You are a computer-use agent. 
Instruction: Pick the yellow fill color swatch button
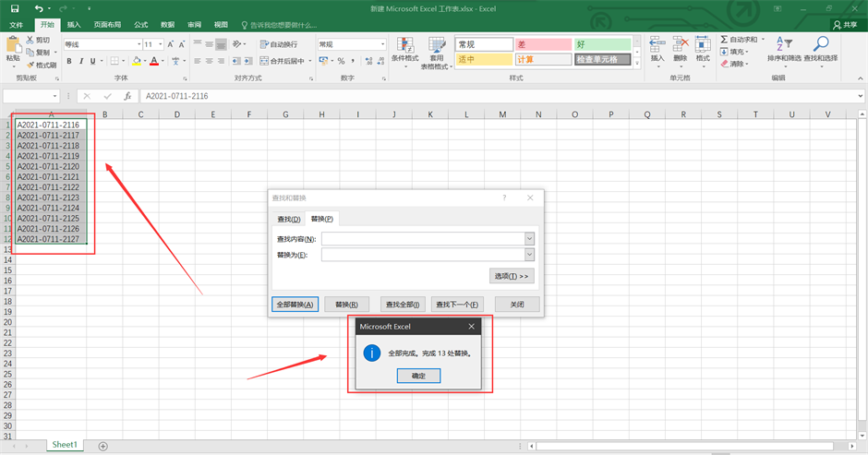(x=137, y=62)
